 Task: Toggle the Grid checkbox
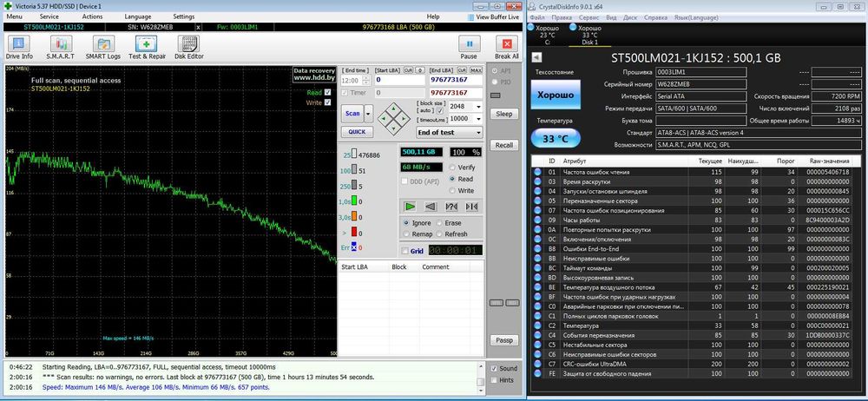click(x=404, y=252)
